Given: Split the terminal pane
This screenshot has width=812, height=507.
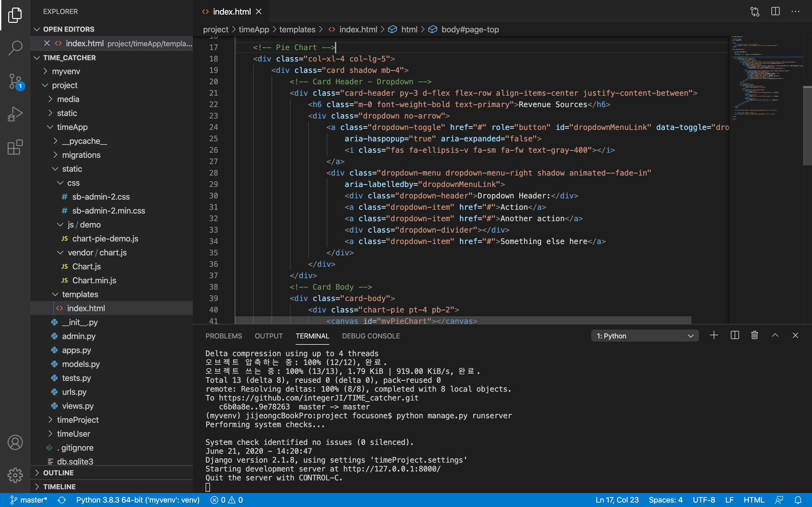Looking at the screenshot, I should tap(735, 335).
